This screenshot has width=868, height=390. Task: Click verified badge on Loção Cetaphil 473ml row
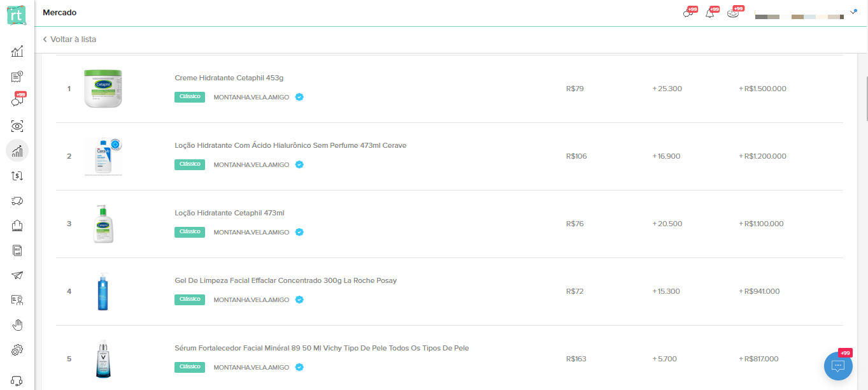(299, 232)
